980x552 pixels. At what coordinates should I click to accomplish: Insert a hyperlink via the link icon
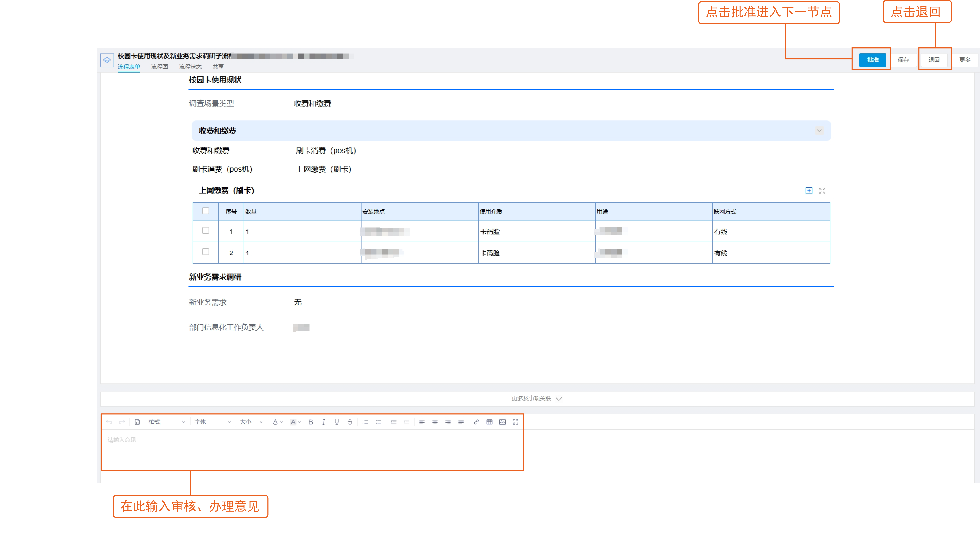point(476,422)
